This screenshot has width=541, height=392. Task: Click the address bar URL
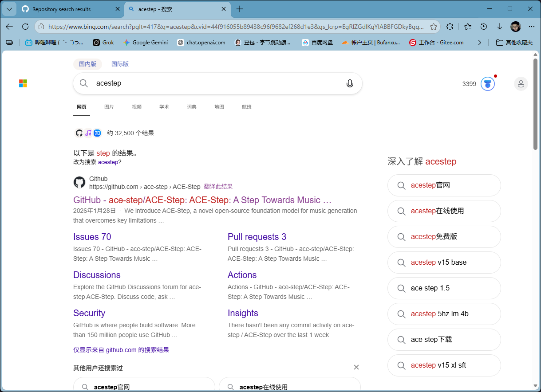point(236,27)
